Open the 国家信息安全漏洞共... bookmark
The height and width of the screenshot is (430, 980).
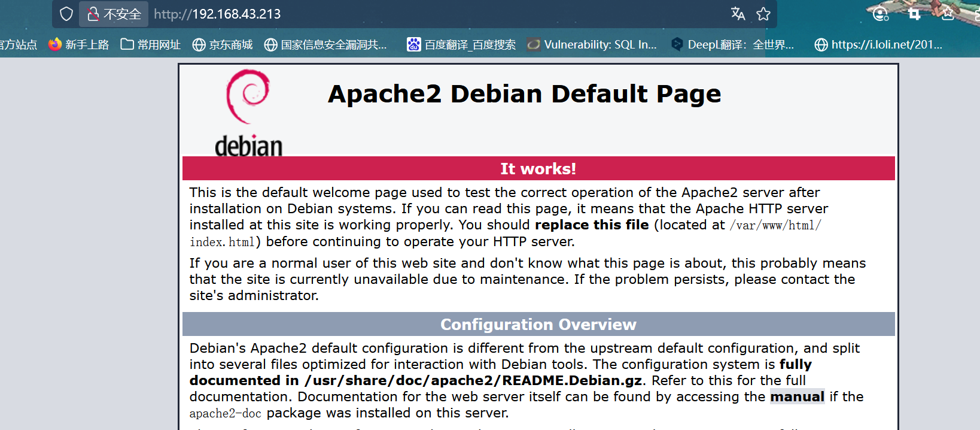(x=325, y=44)
